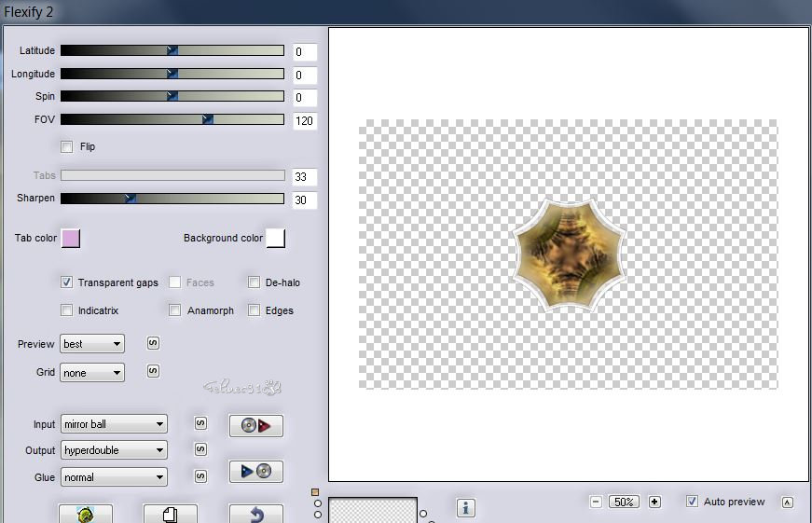Click the load settings disc button

[256, 426]
